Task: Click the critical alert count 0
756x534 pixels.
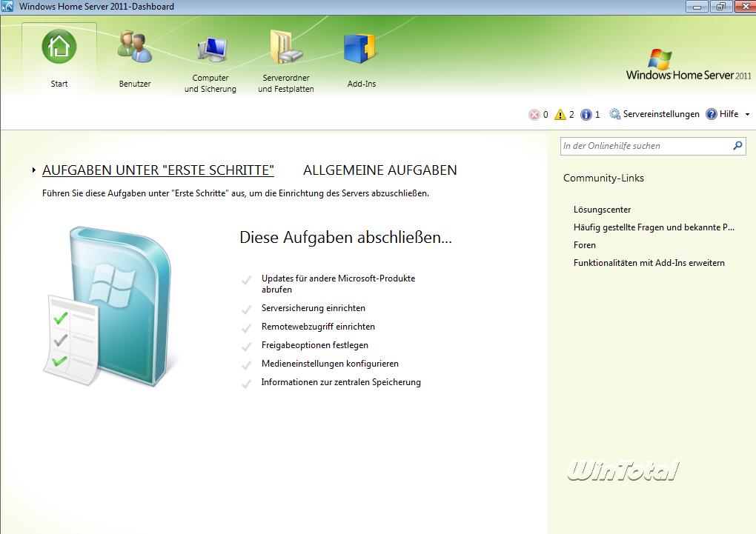Action: (x=546, y=115)
